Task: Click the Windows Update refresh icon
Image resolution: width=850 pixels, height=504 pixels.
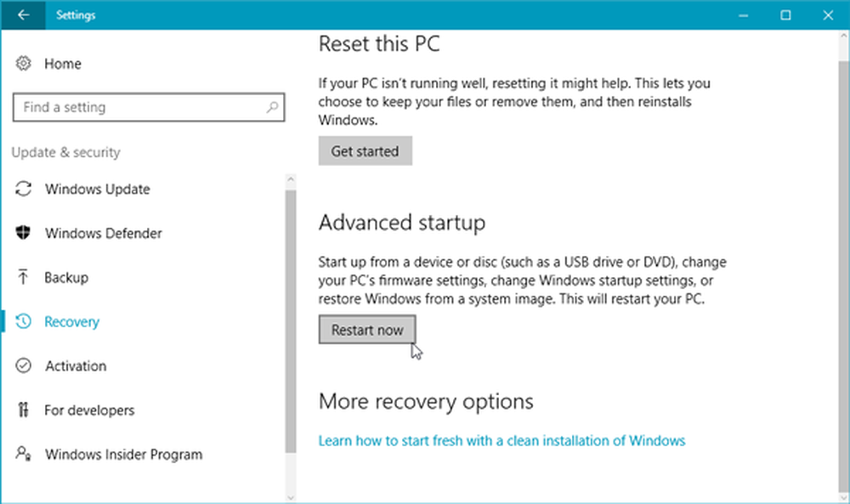Action: point(23,189)
